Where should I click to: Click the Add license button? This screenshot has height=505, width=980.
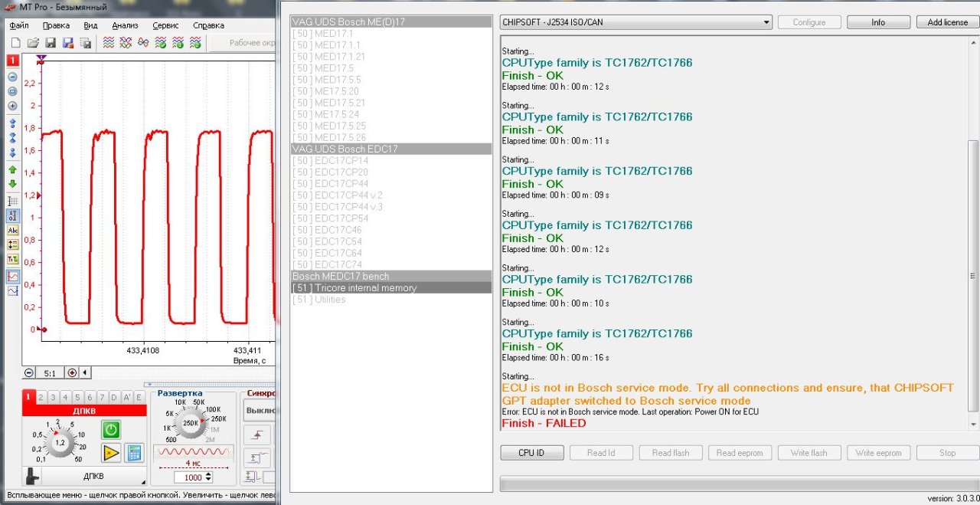pos(947,22)
